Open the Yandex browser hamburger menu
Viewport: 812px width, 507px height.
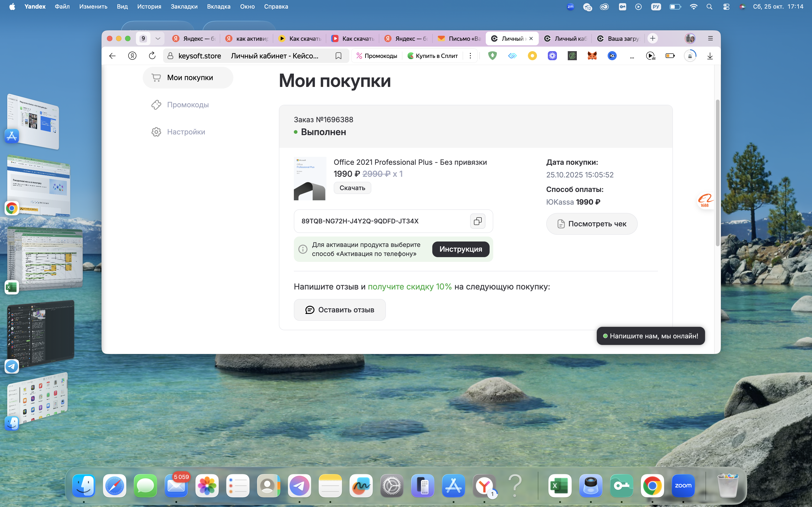pos(710,38)
